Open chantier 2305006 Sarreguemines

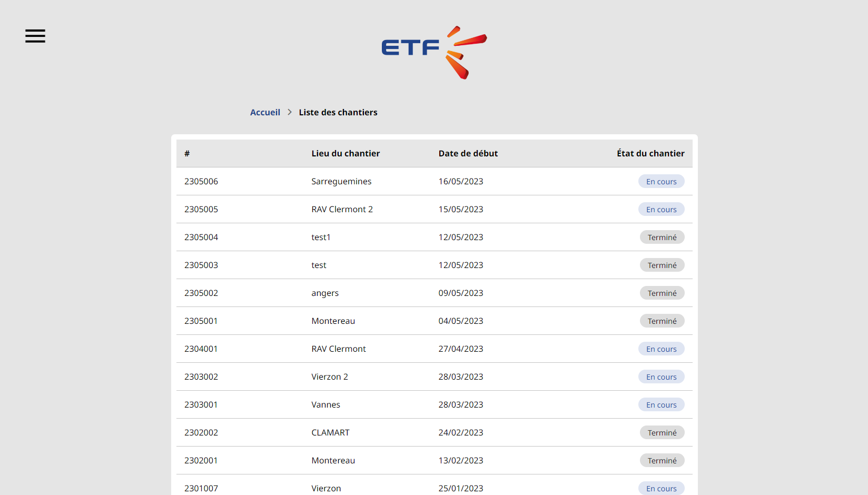click(341, 181)
